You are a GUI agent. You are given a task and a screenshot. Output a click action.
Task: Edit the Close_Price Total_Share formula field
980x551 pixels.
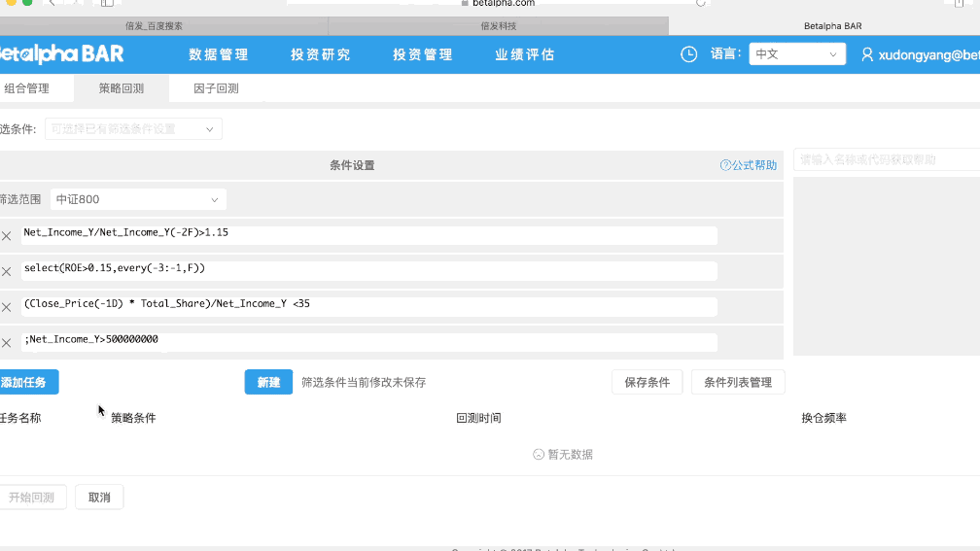point(368,307)
